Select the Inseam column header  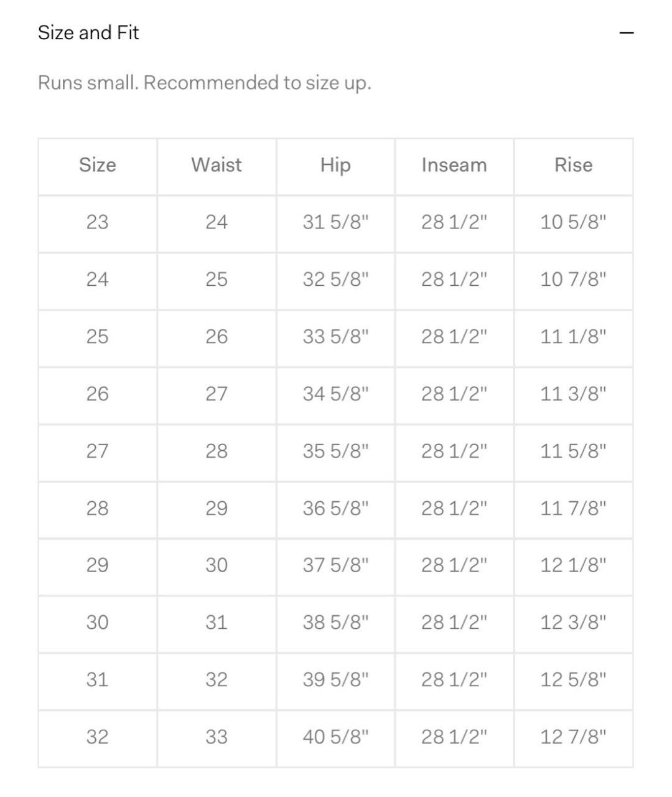pos(454,165)
